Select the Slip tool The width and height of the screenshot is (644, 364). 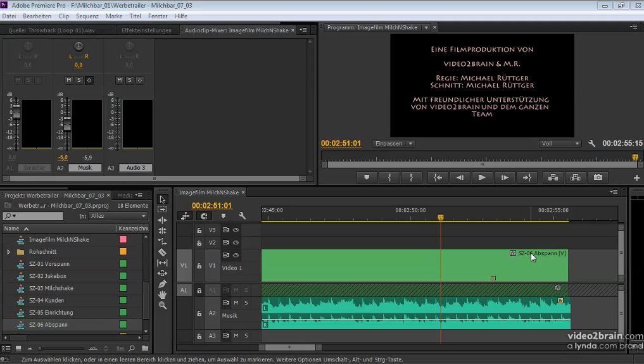tap(163, 263)
